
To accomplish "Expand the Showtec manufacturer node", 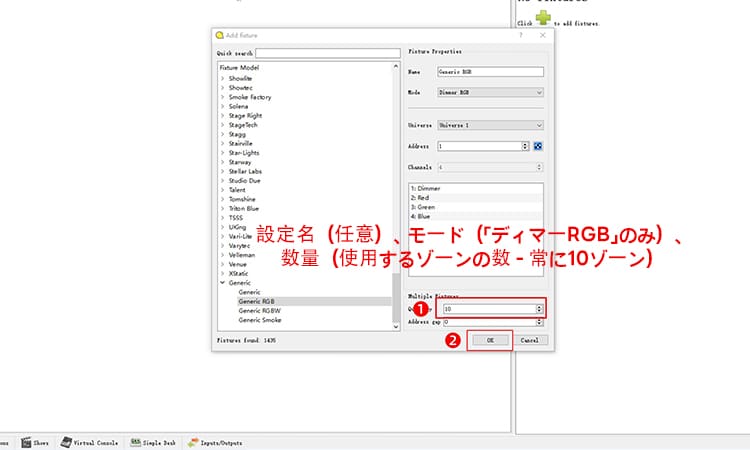I will pos(222,88).
